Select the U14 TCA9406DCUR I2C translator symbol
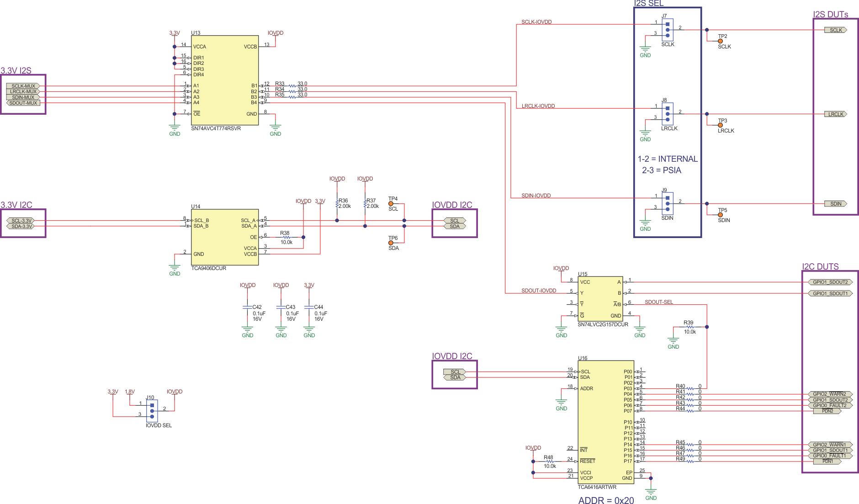The image size is (859, 504). tap(224, 238)
